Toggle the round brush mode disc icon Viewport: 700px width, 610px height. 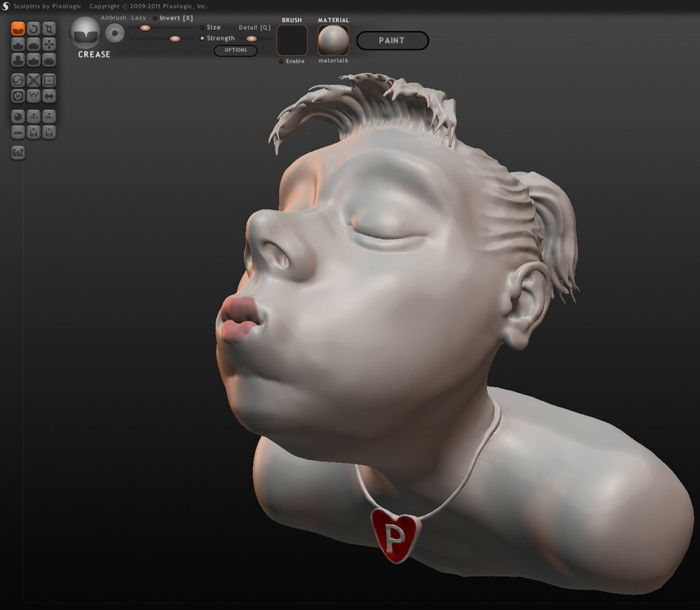coord(115,33)
